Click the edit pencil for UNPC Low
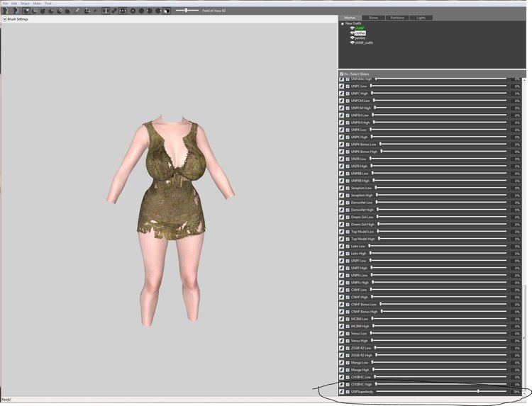The width and height of the screenshot is (532, 406). click(x=342, y=86)
